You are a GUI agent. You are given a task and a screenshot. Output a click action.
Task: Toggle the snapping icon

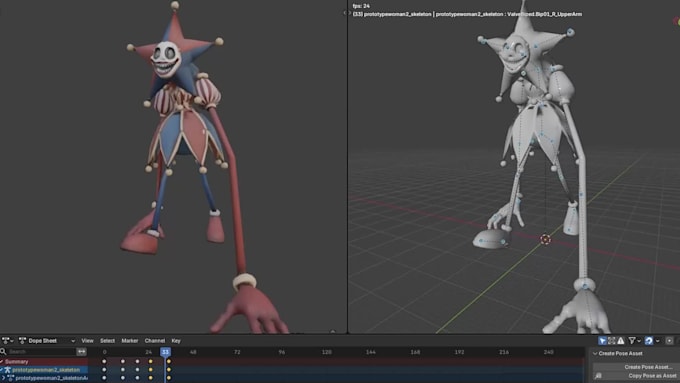pyautogui.click(x=649, y=341)
